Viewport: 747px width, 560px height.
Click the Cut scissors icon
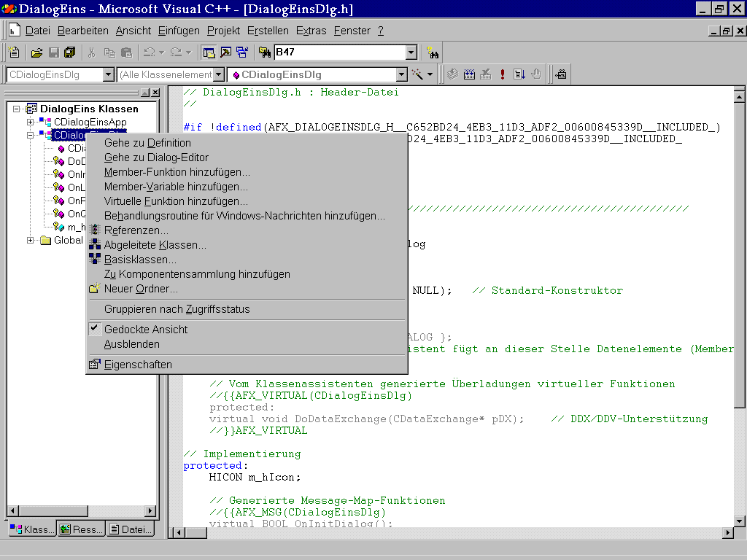(91, 52)
